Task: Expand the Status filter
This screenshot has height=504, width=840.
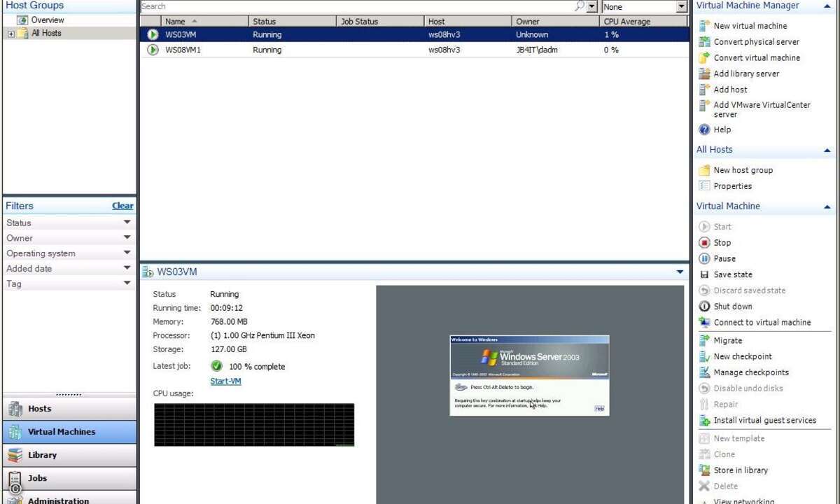Action: tap(127, 223)
